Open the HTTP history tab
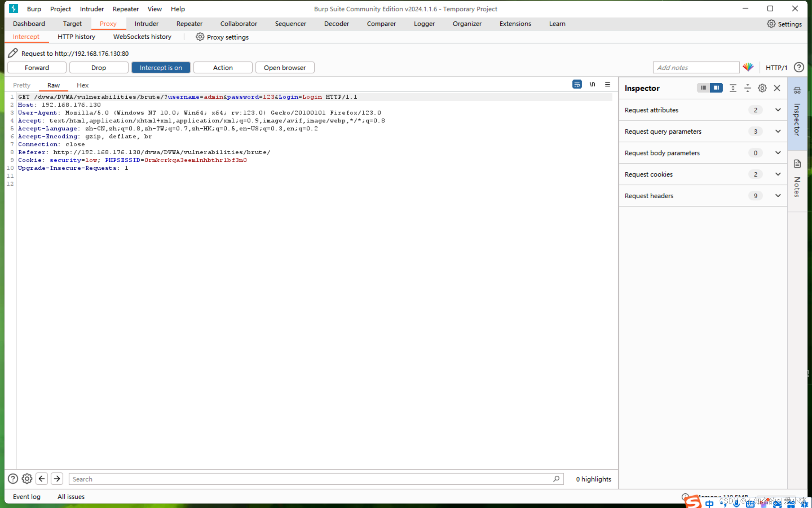 point(76,37)
